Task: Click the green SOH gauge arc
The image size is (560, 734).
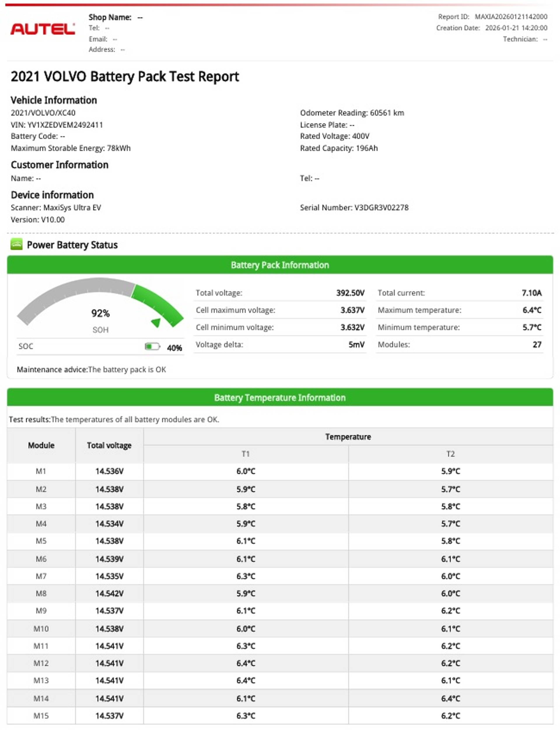Action: coord(157,303)
